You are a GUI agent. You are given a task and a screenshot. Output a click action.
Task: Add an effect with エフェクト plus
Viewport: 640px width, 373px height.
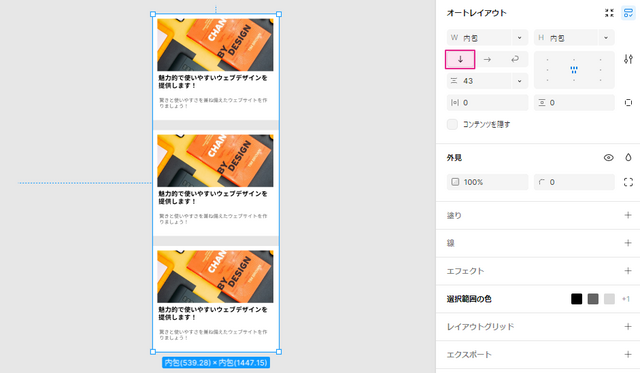coord(628,271)
